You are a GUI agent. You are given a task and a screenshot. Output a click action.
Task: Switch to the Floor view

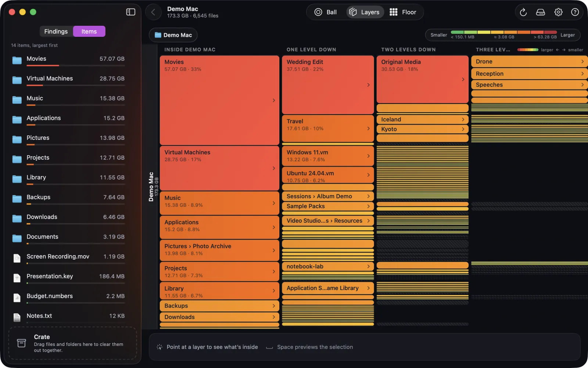pos(403,12)
